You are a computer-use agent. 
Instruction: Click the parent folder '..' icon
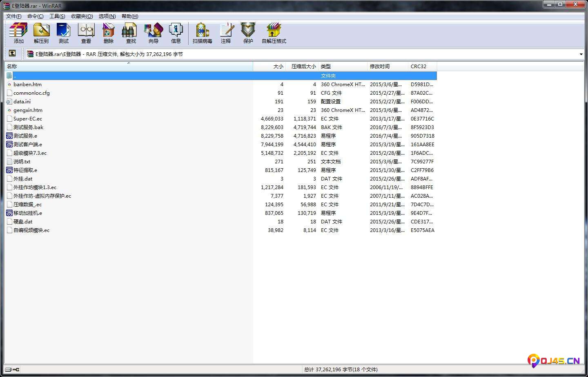click(9, 76)
